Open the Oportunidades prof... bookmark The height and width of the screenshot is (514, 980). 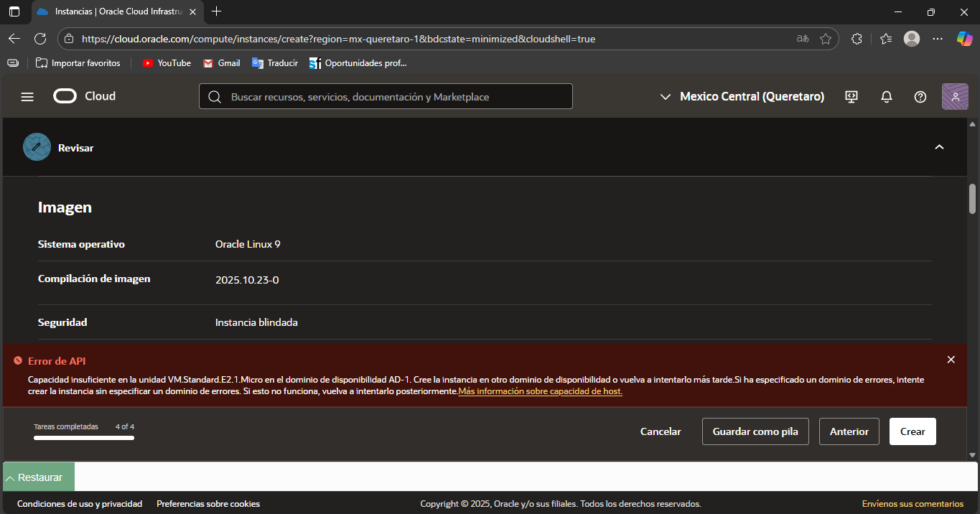[x=358, y=63]
